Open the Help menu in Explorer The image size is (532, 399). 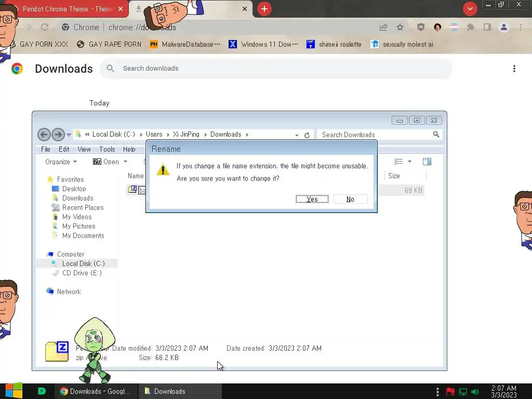coord(129,149)
